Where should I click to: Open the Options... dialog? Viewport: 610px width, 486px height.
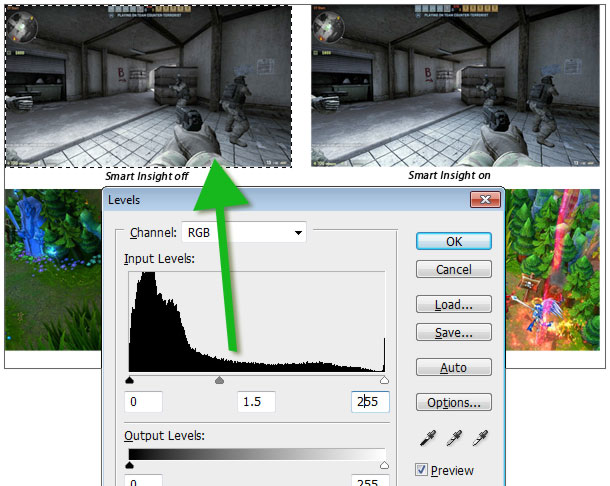pyautogui.click(x=454, y=402)
